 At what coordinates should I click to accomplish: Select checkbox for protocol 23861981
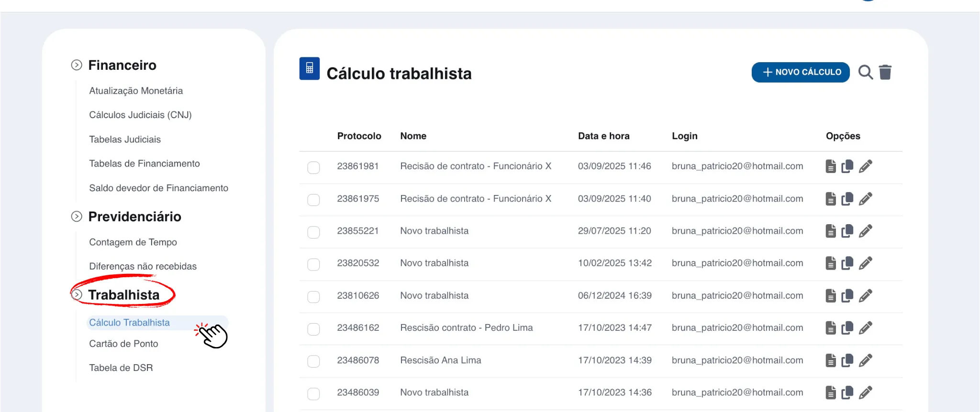coord(313,167)
